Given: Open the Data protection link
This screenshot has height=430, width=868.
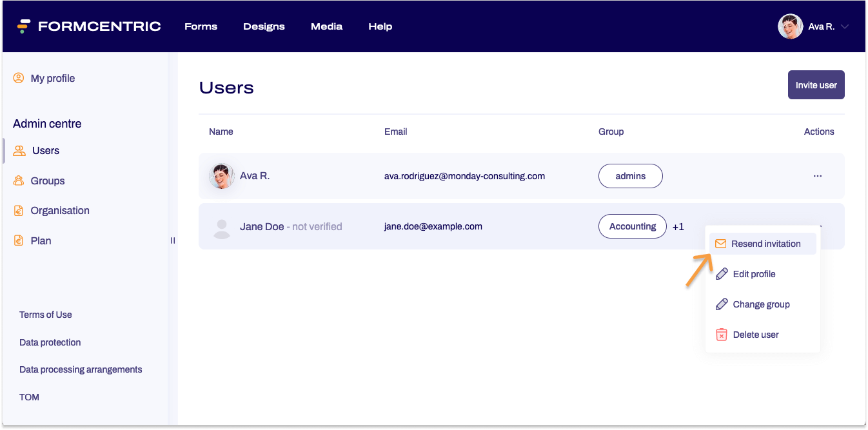Looking at the screenshot, I should click(x=50, y=342).
